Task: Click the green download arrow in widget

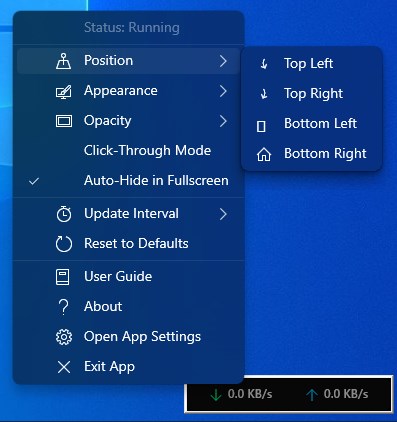Action: (216, 395)
